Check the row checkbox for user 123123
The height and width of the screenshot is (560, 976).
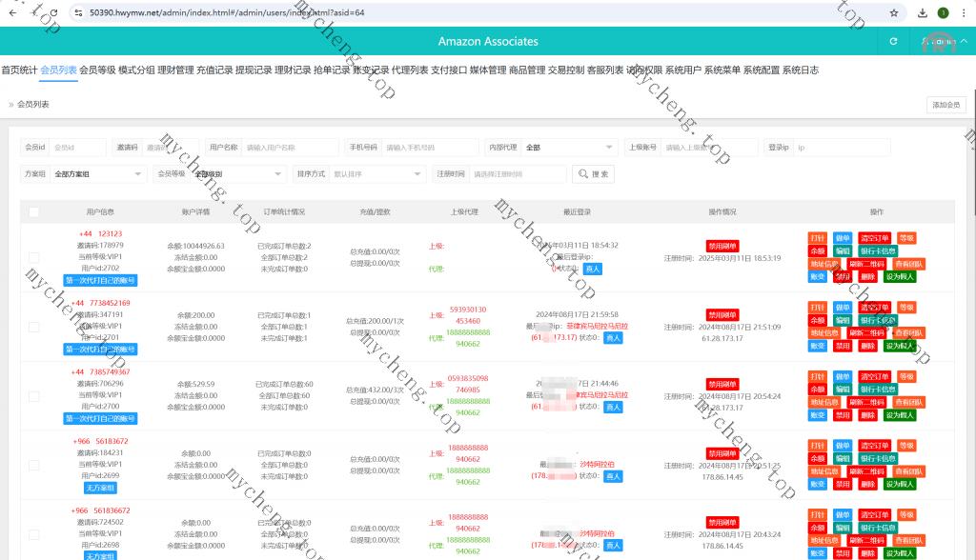(x=34, y=257)
